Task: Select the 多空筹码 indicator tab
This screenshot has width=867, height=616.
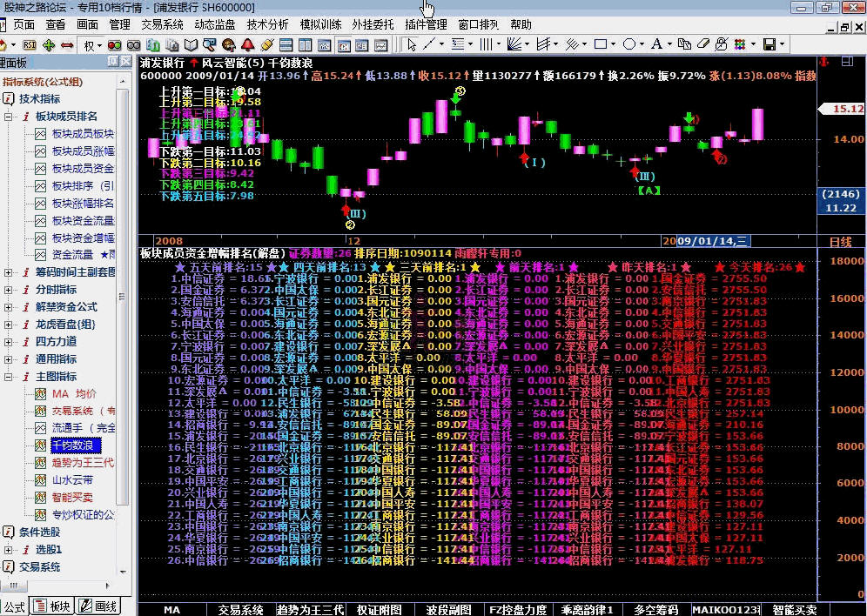Action: pyautogui.click(x=655, y=610)
